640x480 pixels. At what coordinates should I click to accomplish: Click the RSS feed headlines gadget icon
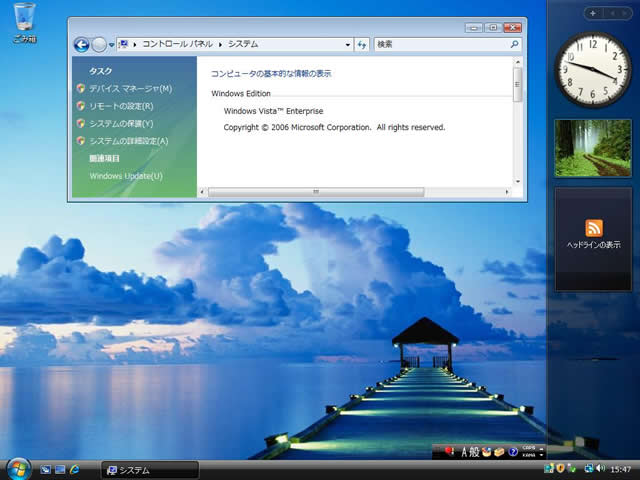pyautogui.click(x=593, y=228)
